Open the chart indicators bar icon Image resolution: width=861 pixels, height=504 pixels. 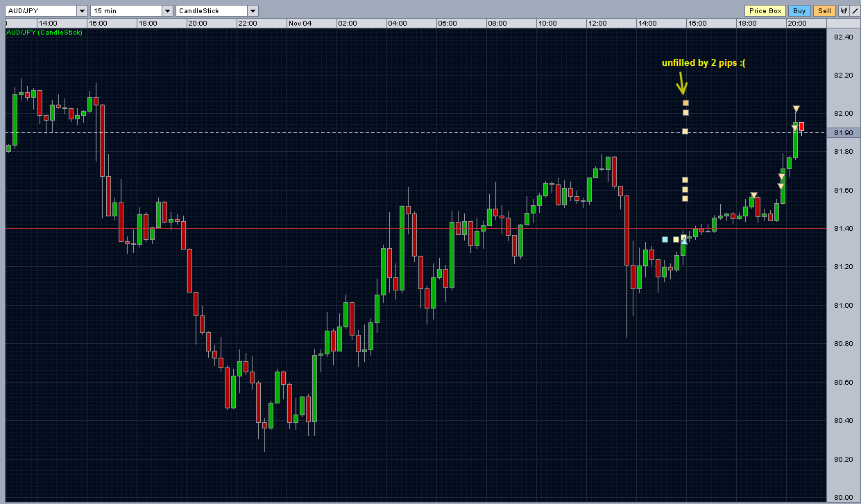[844, 10]
